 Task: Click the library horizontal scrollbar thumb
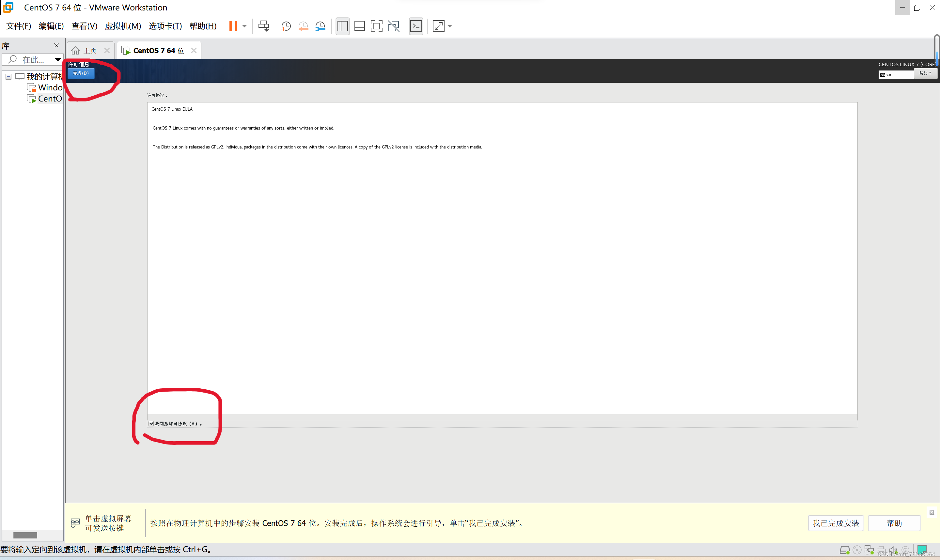(x=25, y=535)
